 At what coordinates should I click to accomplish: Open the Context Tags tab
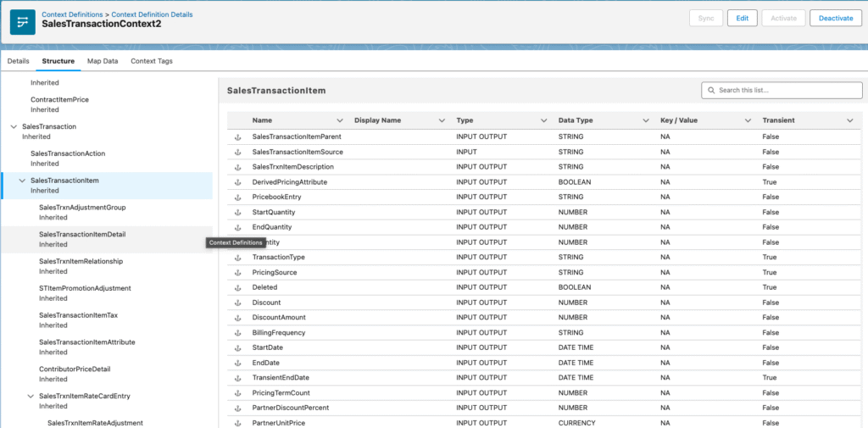[152, 61]
